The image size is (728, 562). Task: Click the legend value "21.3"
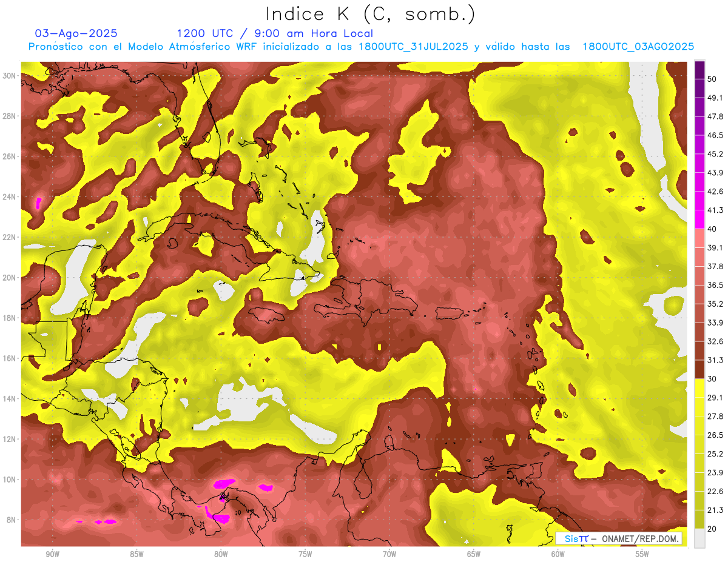[x=715, y=510]
